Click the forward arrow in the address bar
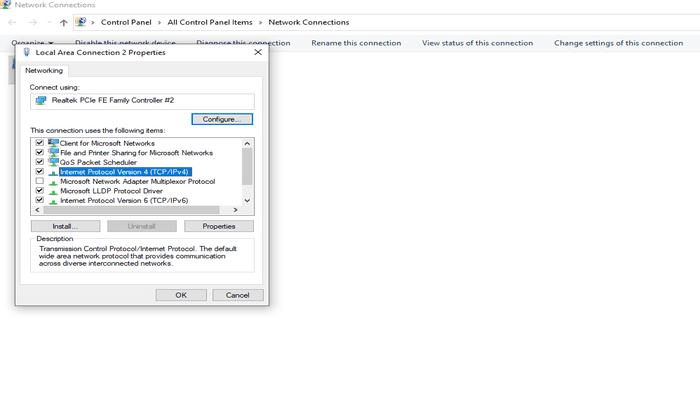The image size is (700, 394). click(33, 22)
